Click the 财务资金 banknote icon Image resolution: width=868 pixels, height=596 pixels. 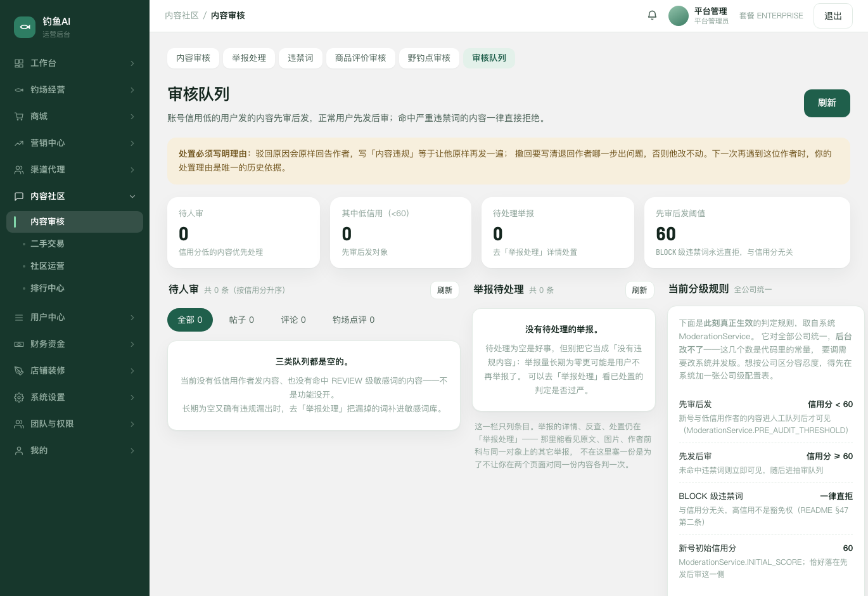pos(19,344)
